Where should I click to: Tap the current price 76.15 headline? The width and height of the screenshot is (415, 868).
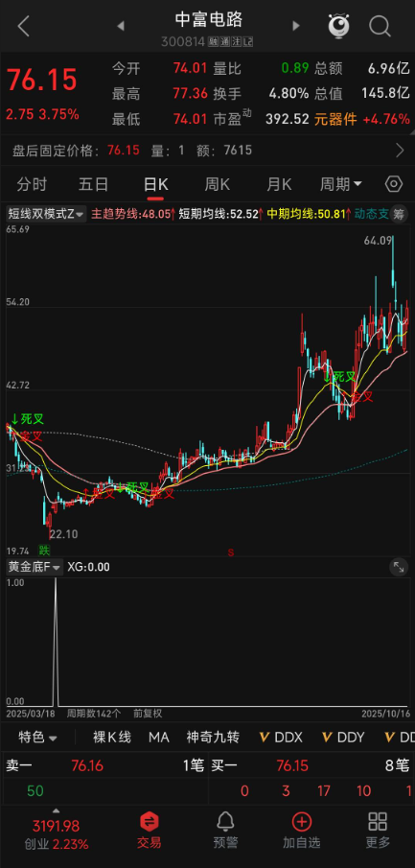[x=41, y=81]
